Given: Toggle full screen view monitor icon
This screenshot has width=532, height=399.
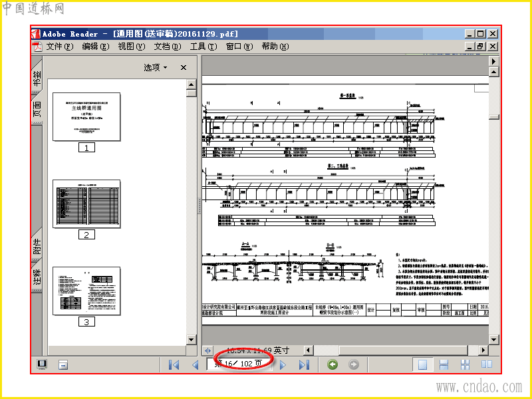Looking at the screenshot, I should click(x=42, y=364).
